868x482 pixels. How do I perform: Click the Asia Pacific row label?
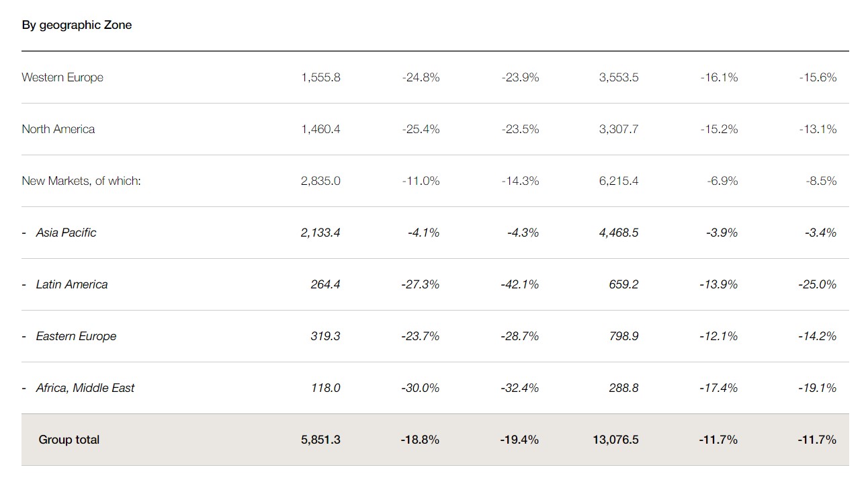coord(66,233)
